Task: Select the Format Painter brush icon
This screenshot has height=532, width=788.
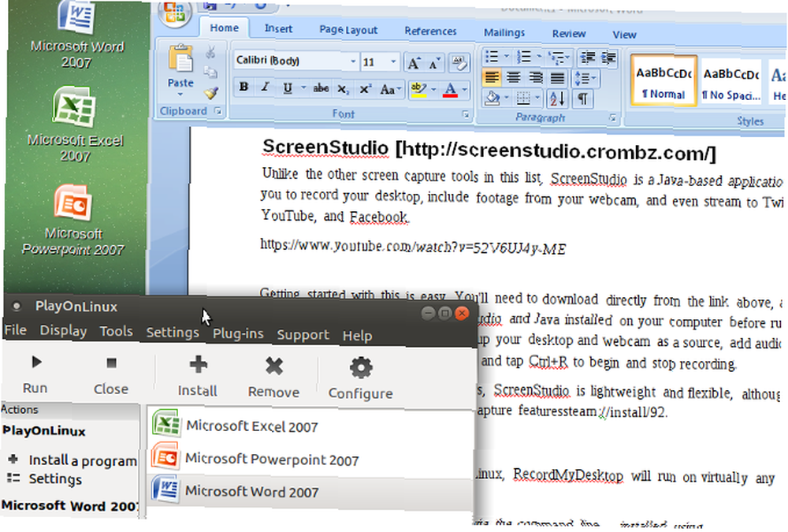Action: coord(211,93)
